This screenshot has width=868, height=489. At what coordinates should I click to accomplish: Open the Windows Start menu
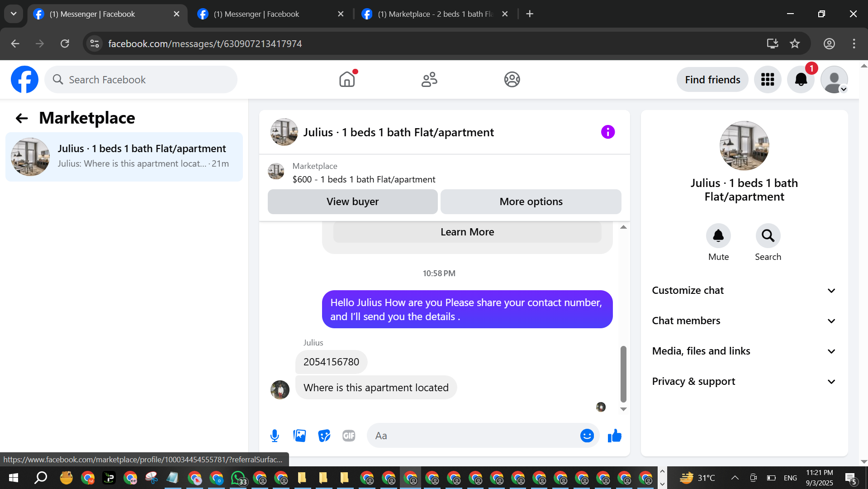click(14, 478)
